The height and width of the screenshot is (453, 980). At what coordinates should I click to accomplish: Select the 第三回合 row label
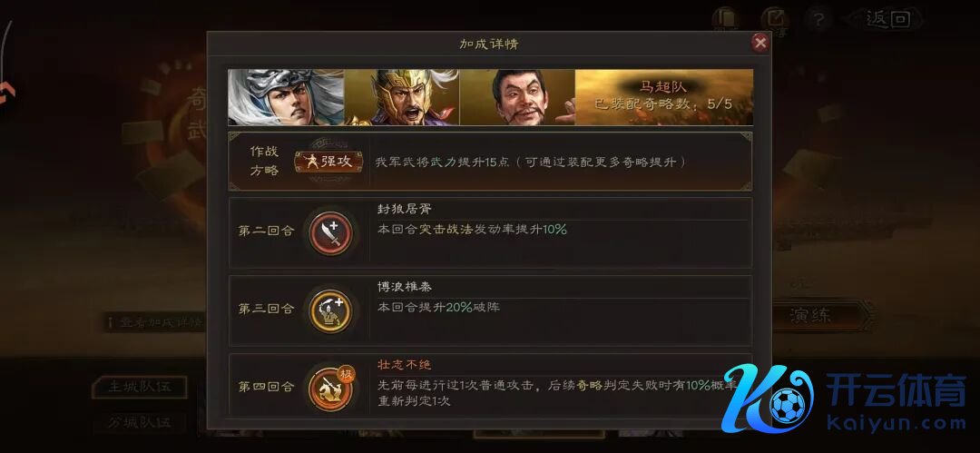click(266, 309)
